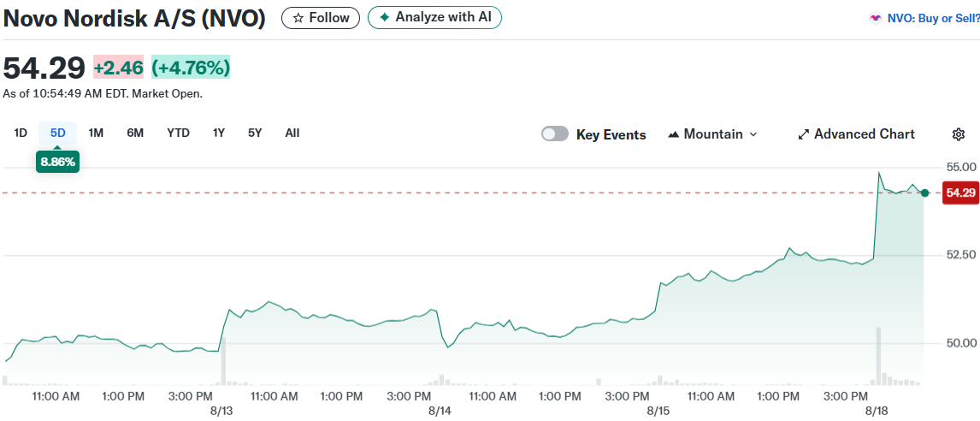980x421 pixels.
Task: Click the 8/15 date label
Action: (658, 411)
